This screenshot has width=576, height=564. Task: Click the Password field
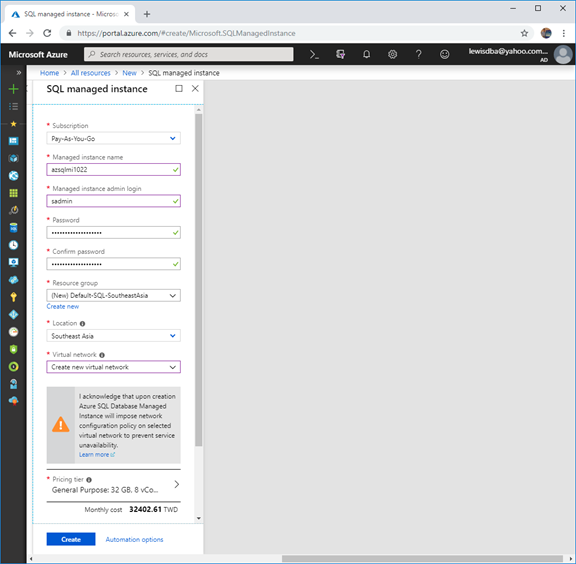point(114,233)
